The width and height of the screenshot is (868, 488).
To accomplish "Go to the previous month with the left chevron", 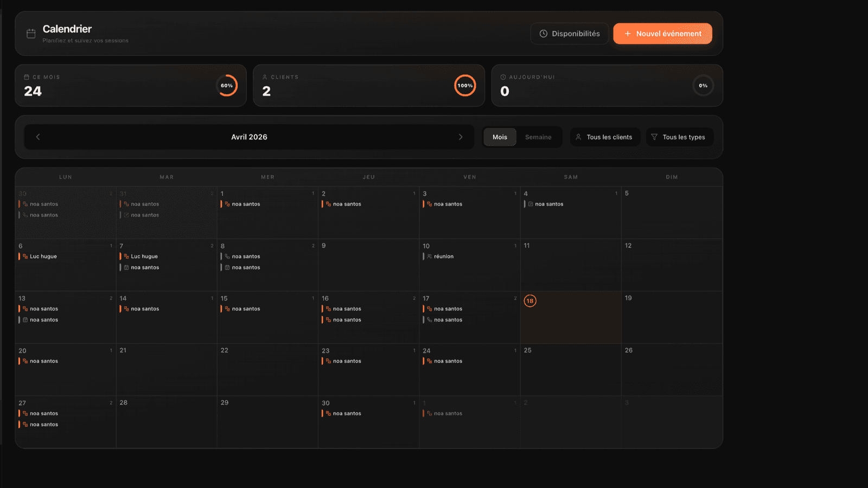I will pyautogui.click(x=38, y=137).
